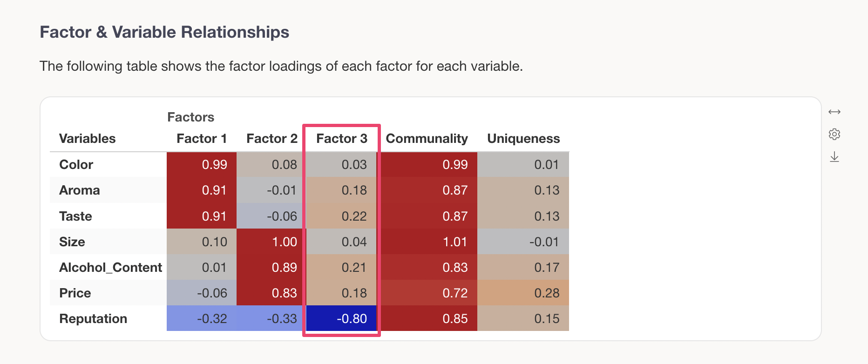Viewport: 868px width, 364px height.
Task: Click the Factor & Variable Relationships heading
Action: click(x=164, y=32)
